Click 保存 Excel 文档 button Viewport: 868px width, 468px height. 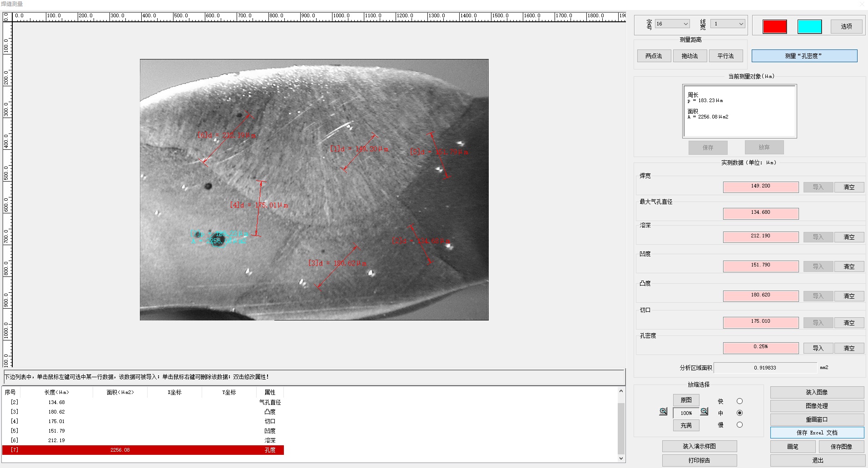(x=817, y=433)
